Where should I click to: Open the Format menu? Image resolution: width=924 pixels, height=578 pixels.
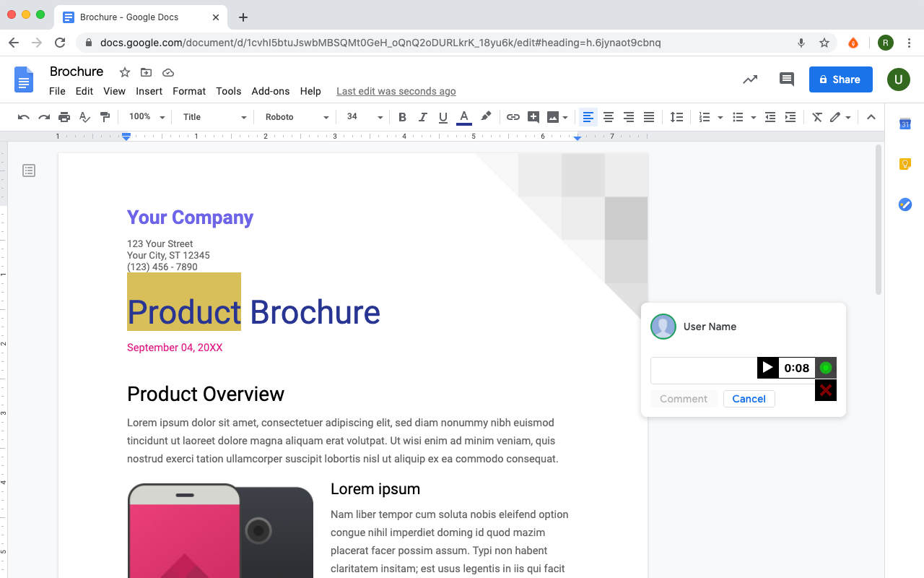coord(189,91)
